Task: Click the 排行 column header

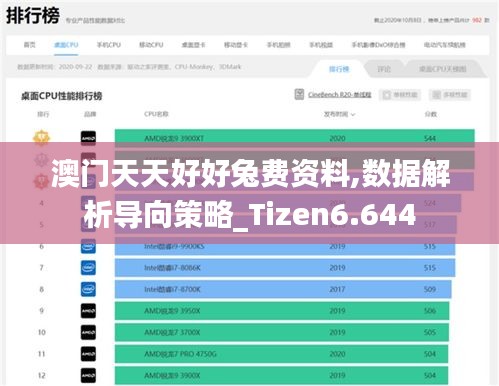Action: 43,114
